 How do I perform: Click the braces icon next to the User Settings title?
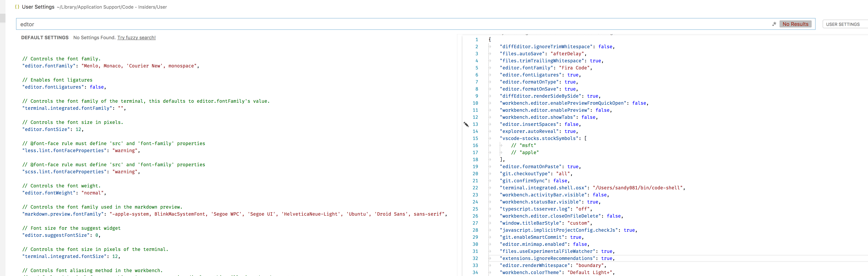[x=17, y=7]
